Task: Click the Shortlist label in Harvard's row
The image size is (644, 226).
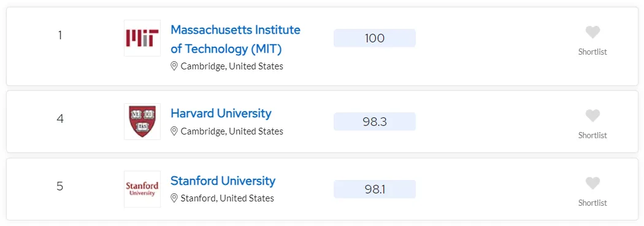Action: tap(592, 135)
